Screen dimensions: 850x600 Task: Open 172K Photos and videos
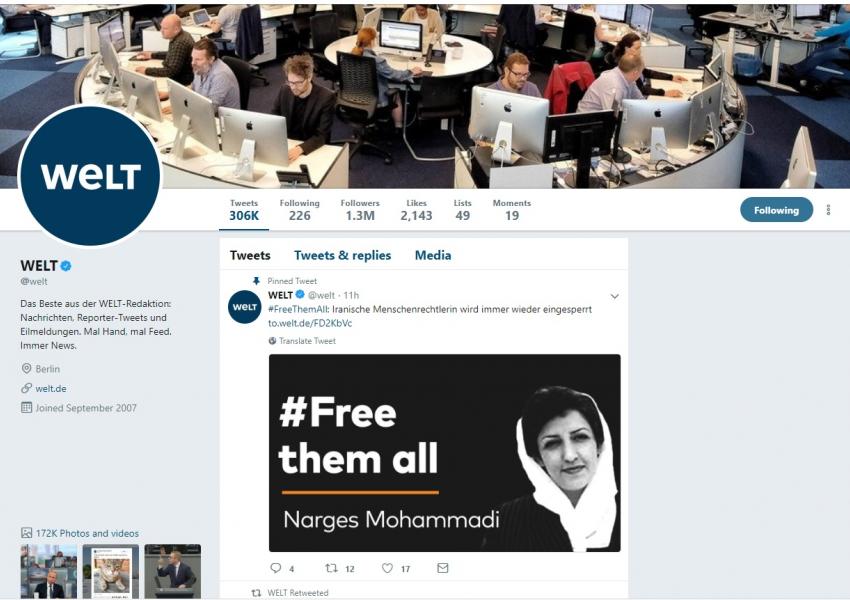[87, 533]
